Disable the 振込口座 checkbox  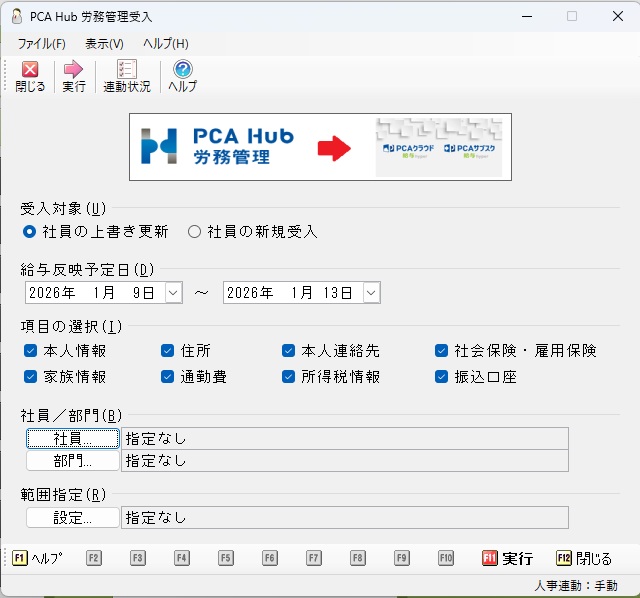click(x=442, y=377)
